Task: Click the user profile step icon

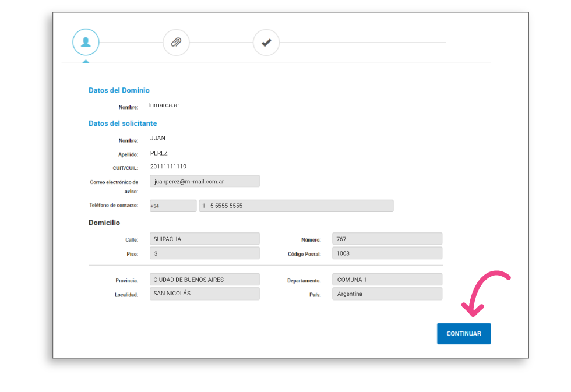Action: pos(86,43)
